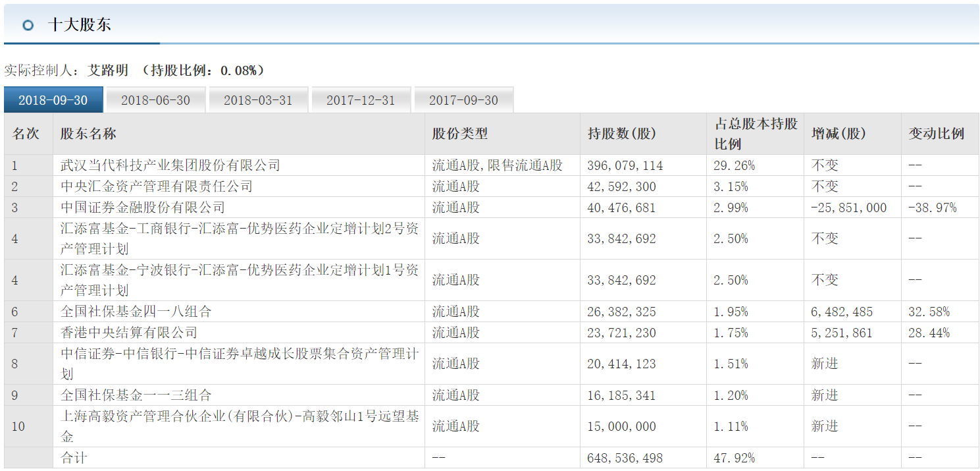980x471 pixels.
Task: Click the decrease value -25,851,000
Action: click(x=849, y=208)
